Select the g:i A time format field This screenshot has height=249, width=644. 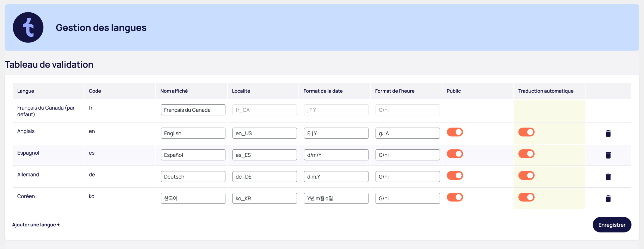pos(407,133)
